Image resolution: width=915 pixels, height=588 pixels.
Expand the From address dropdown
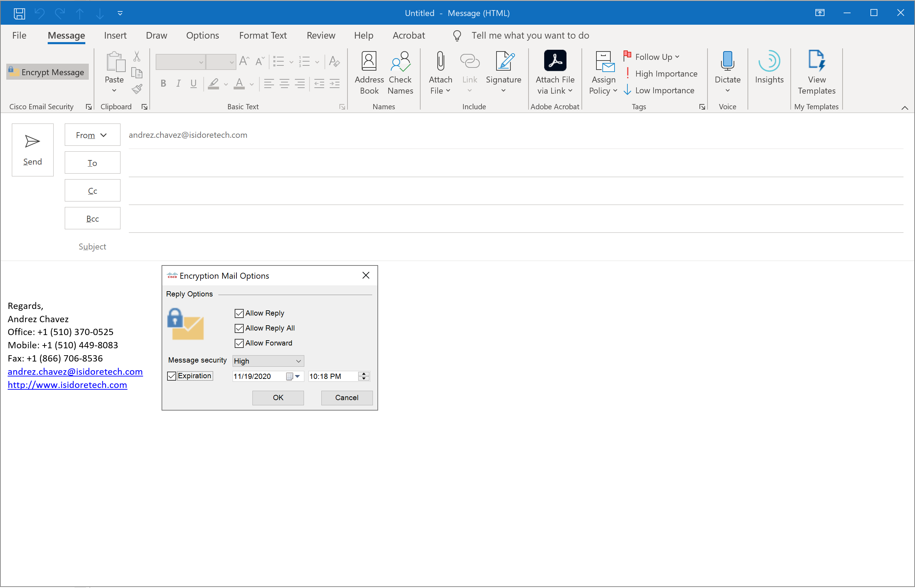coord(92,135)
